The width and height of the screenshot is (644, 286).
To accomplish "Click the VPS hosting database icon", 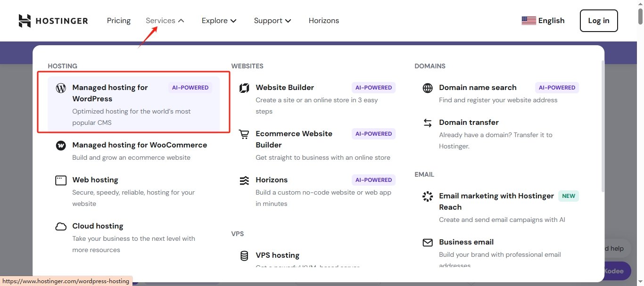I will [x=244, y=255].
